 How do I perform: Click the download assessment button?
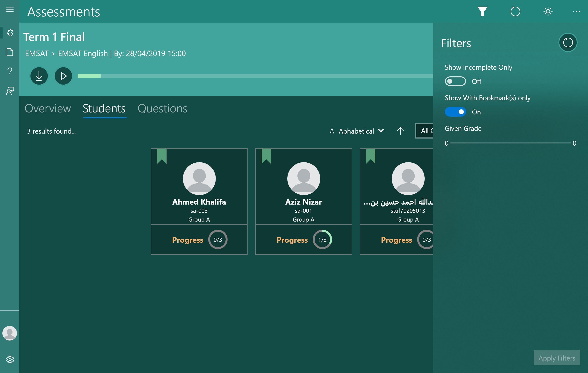click(39, 76)
